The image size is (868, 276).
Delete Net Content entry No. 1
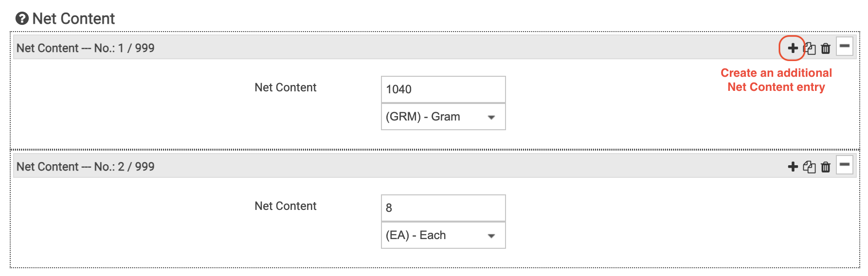click(x=826, y=48)
